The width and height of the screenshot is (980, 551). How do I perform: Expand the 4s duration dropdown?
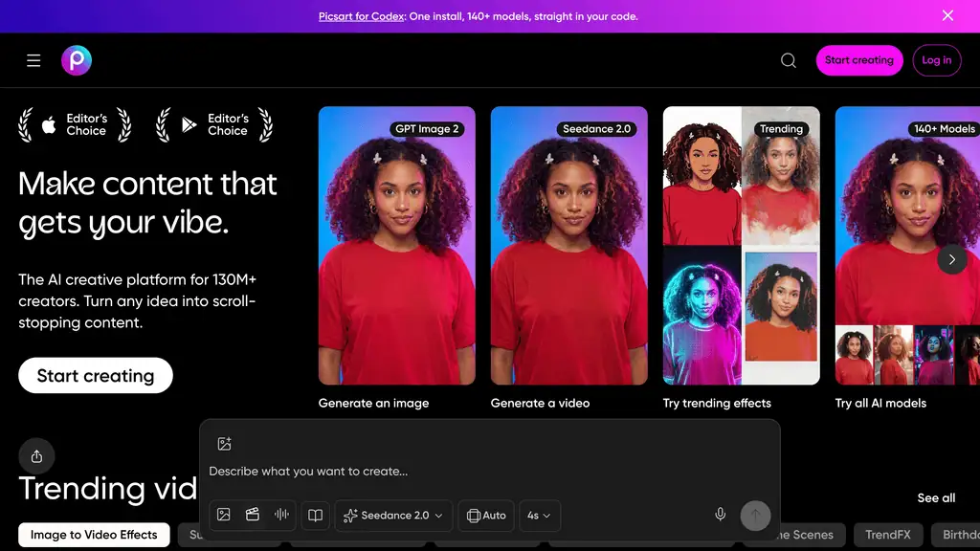pyautogui.click(x=539, y=516)
